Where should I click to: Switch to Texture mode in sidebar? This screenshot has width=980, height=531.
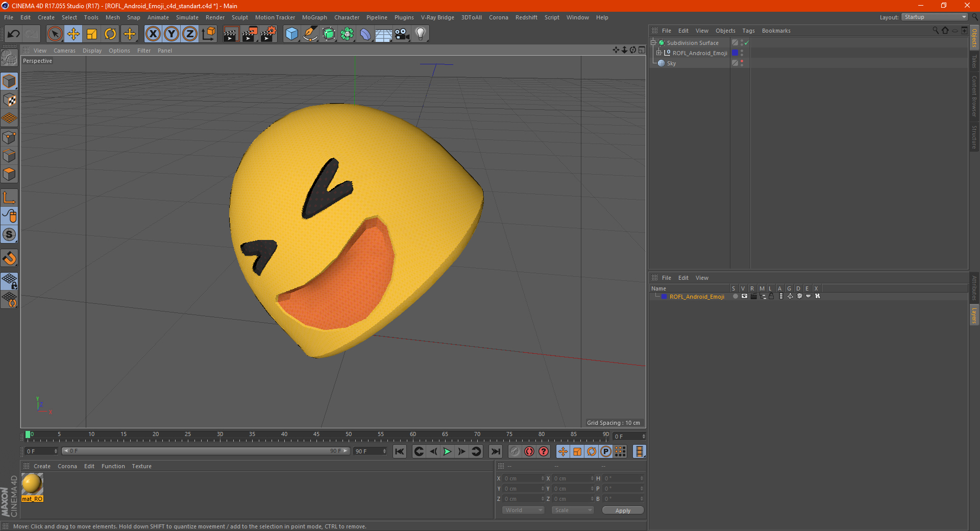click(9, 100)
